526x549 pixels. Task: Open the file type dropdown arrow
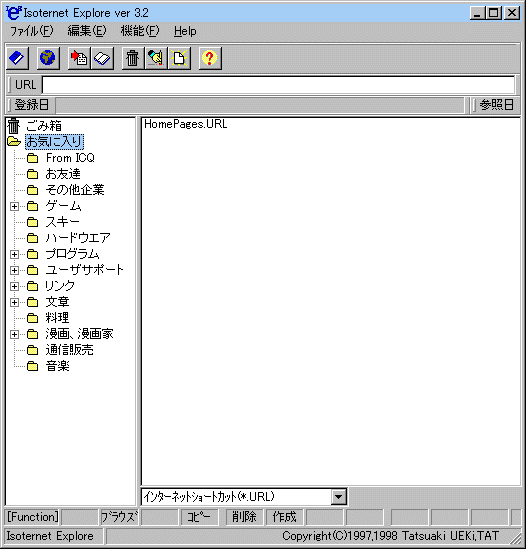(338, 497)
